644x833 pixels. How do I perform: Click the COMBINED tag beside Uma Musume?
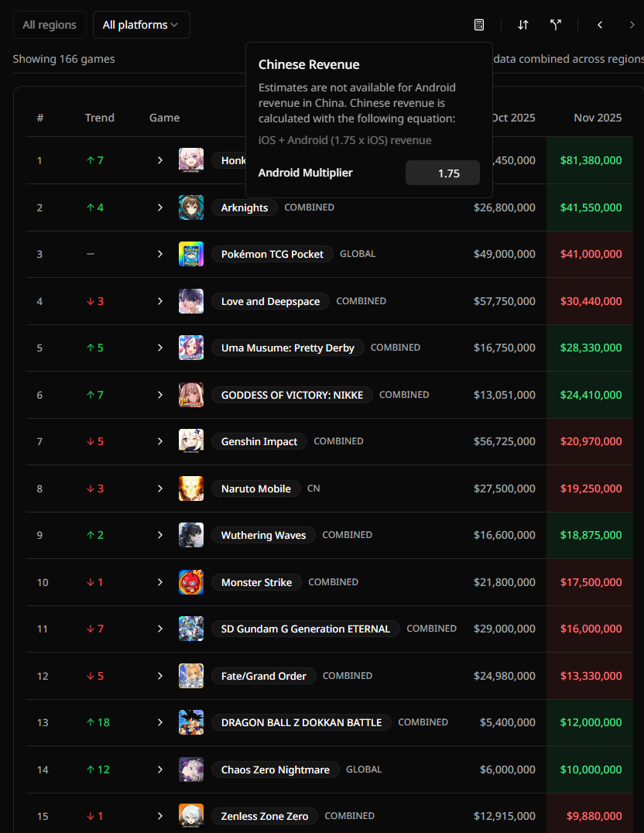pos(396,348)
